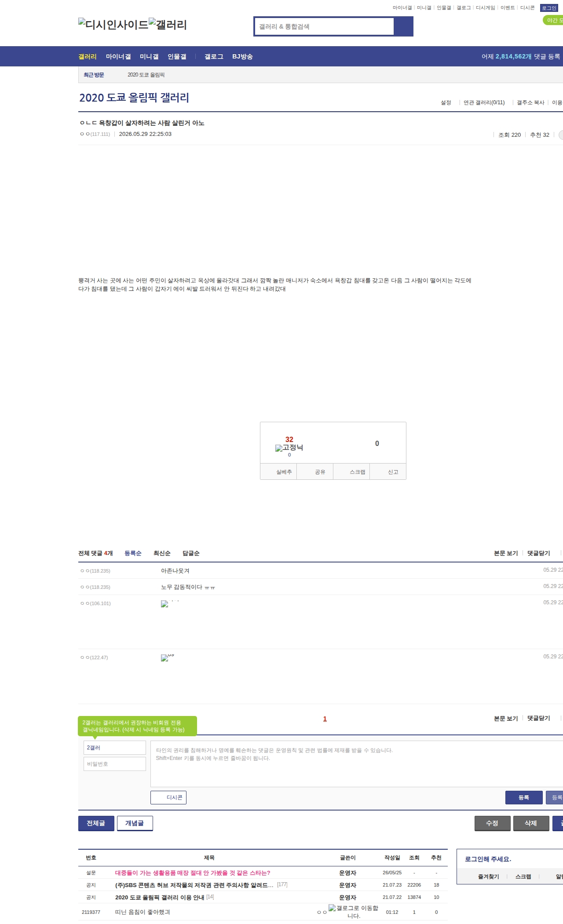Toggle the 야간 모드 night mode button
This screenshot has width=563, height=924.
pyautogui.click(x=553, y=20)
